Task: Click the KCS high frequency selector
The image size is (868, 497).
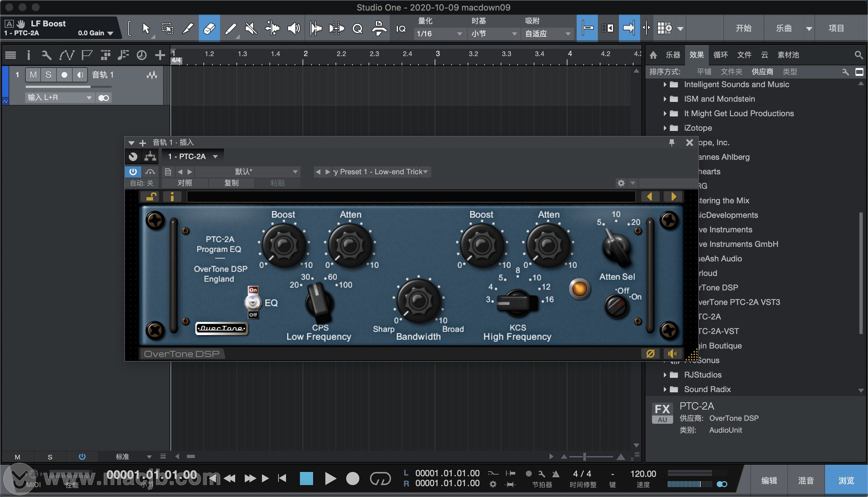Action: coord(517,303)
